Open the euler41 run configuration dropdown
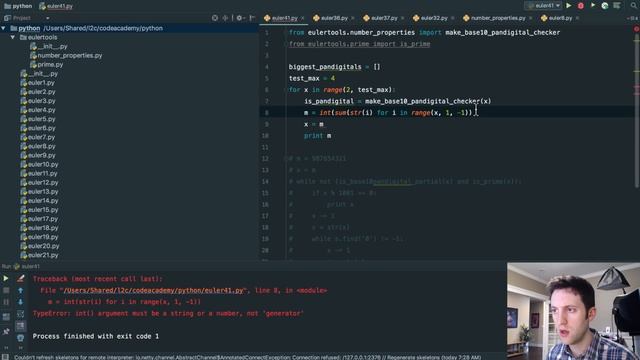 544,6
